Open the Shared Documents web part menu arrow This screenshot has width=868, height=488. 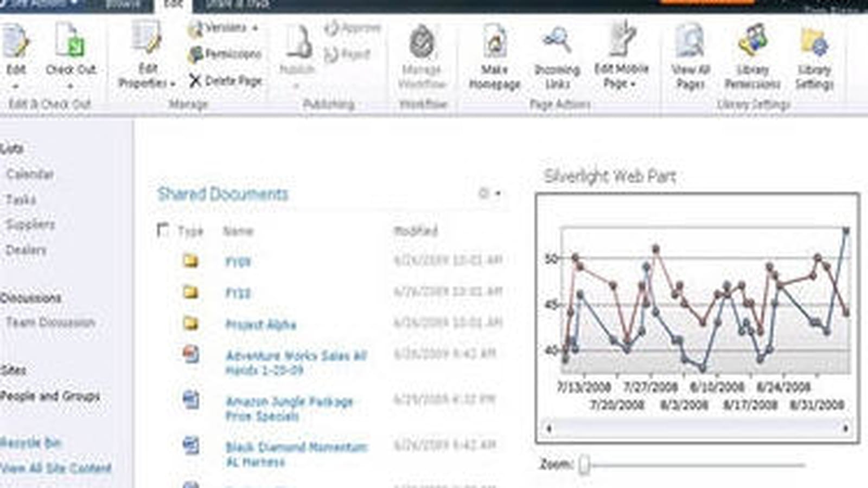click(x=498, y=194)
